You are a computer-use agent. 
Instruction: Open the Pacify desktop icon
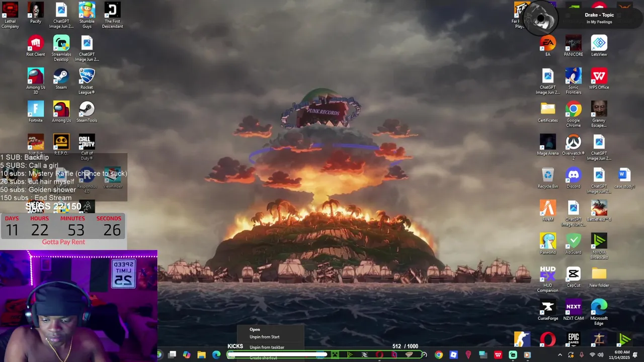tap(35, 13)
